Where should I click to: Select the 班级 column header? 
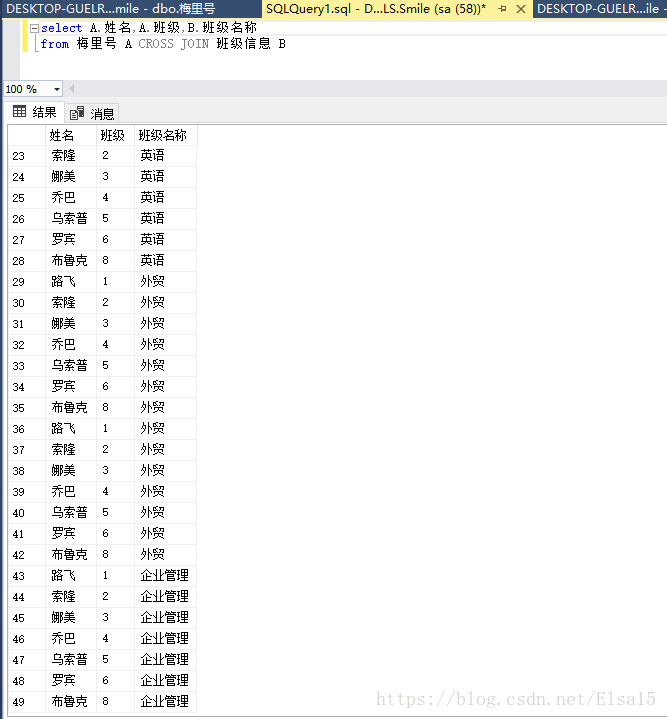(x=116, y=135)
